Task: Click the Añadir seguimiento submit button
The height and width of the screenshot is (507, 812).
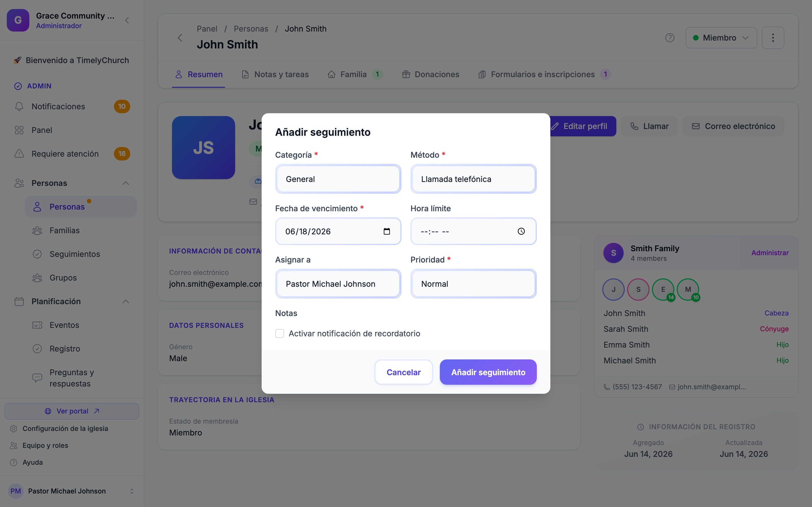Action: [x=488, y=372]
